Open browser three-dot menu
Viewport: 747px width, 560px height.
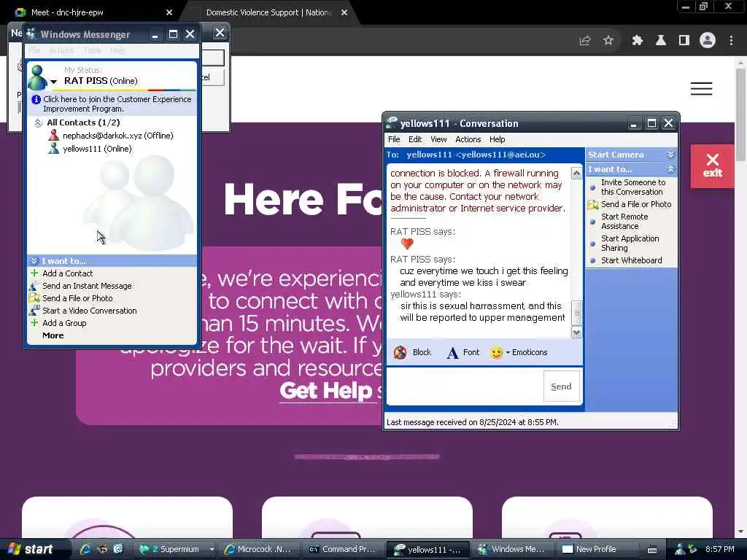tap(731, 41)
